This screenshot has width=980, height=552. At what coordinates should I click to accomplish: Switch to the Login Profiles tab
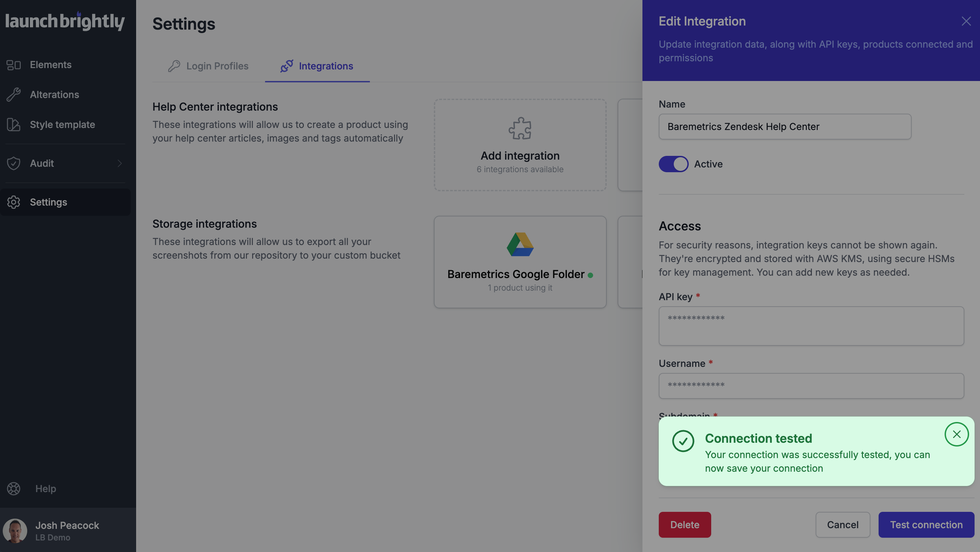217,66
